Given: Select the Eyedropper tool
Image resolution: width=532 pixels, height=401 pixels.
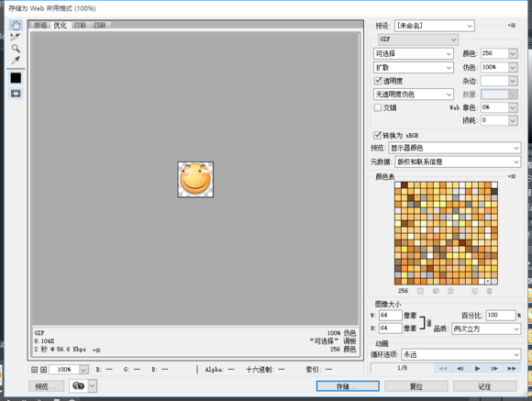Looking at the screenshot, I should (16, 60).
